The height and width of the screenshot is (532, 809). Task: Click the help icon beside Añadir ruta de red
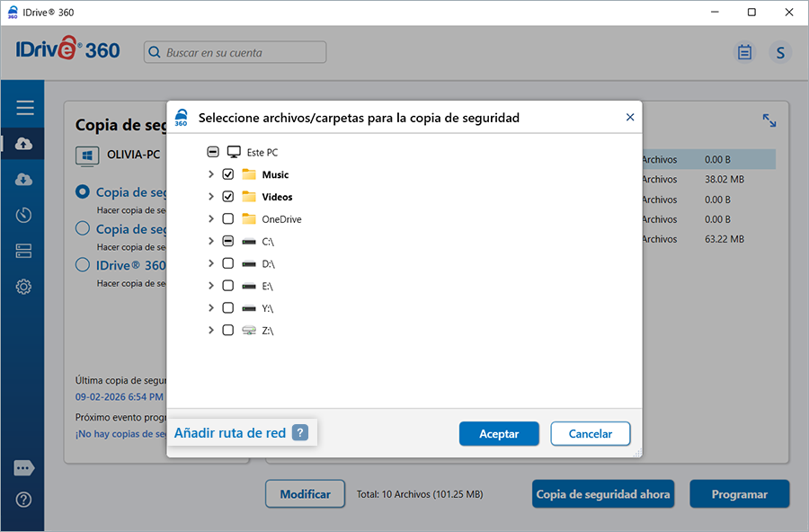pos(299,432)
